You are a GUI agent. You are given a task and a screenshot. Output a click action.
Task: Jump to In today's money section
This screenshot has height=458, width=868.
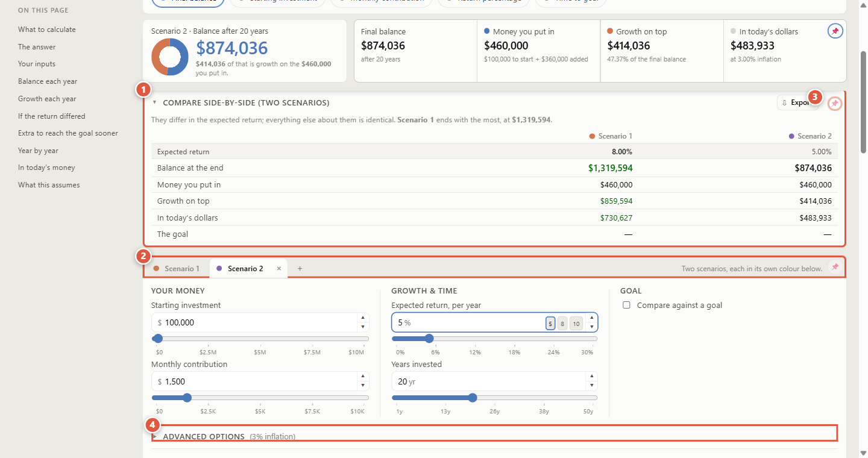coord(46,168)
